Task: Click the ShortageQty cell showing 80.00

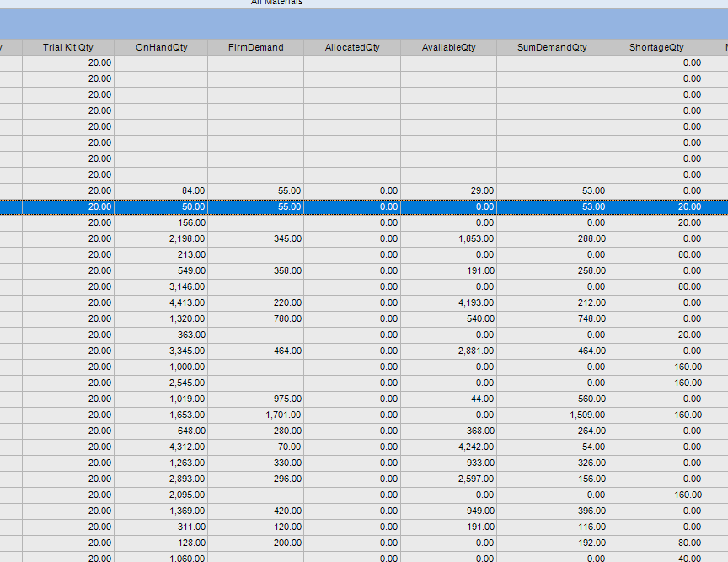Action: click(688, 254)
